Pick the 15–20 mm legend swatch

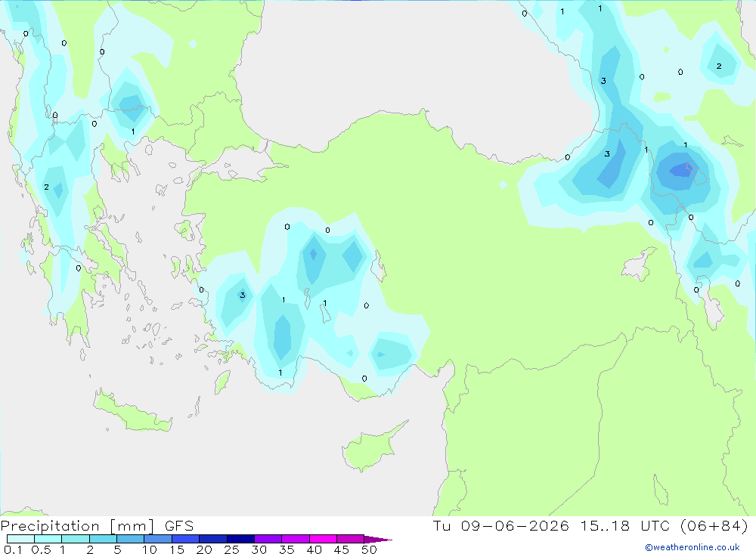coord(185,539)
